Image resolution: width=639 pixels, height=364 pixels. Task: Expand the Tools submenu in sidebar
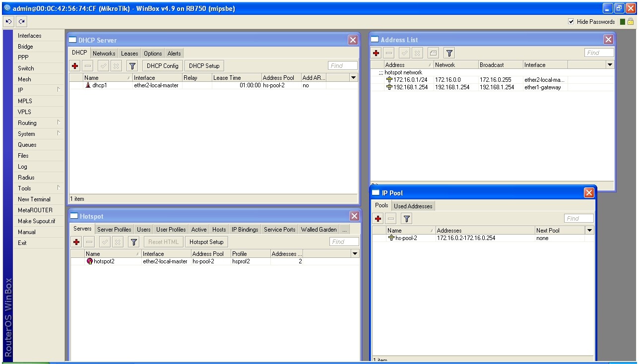59,188
